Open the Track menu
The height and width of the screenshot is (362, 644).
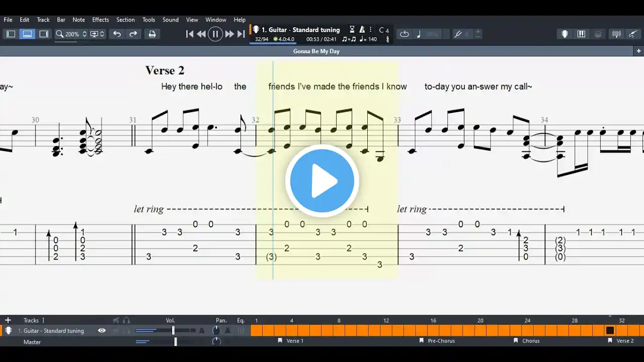click(x=43, y=20)
